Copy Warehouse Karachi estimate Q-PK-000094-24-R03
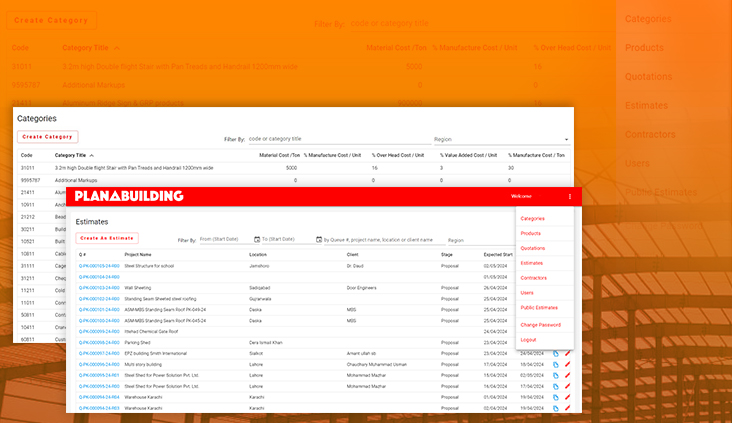 tap(556, 408)
